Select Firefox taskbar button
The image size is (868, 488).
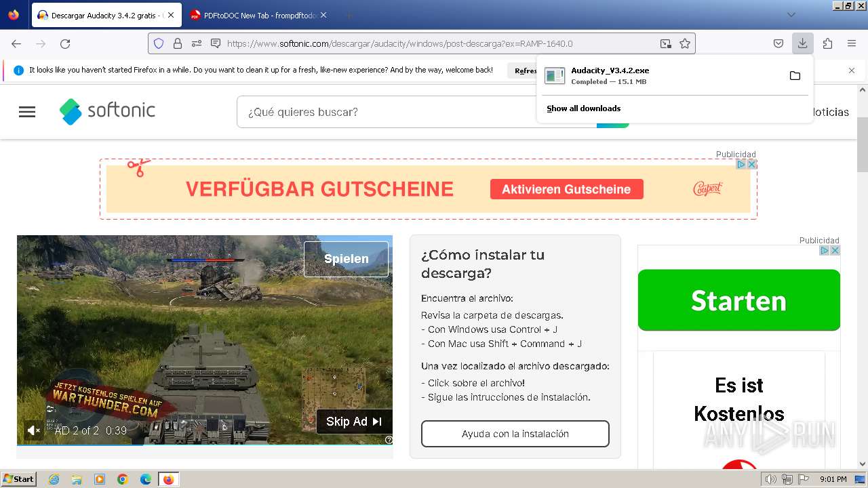point(168,479)
